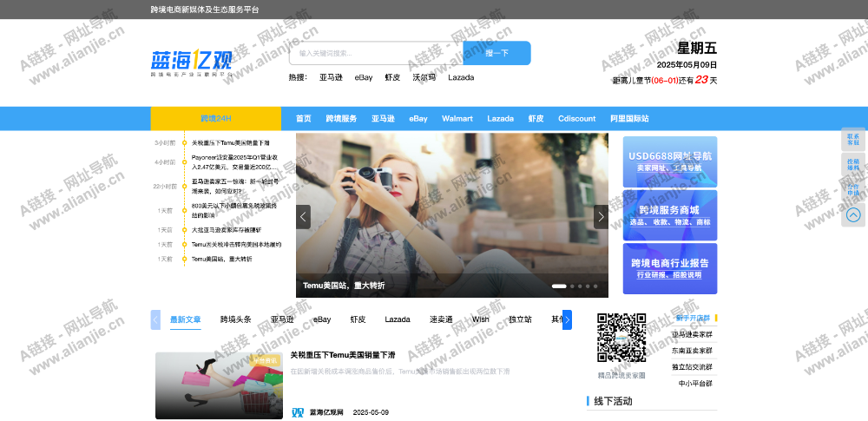Open 亚马逊 in the blue nav bar

pyautogui.click(x=383, y=119)
